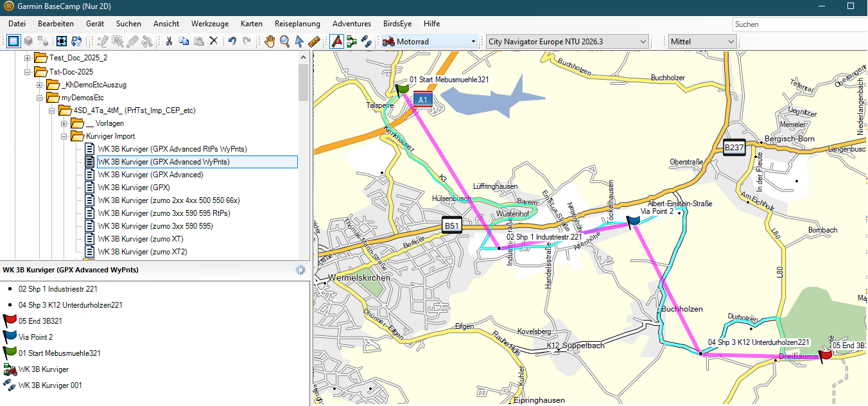Open the BirdsEye menu

coord(397,24)
